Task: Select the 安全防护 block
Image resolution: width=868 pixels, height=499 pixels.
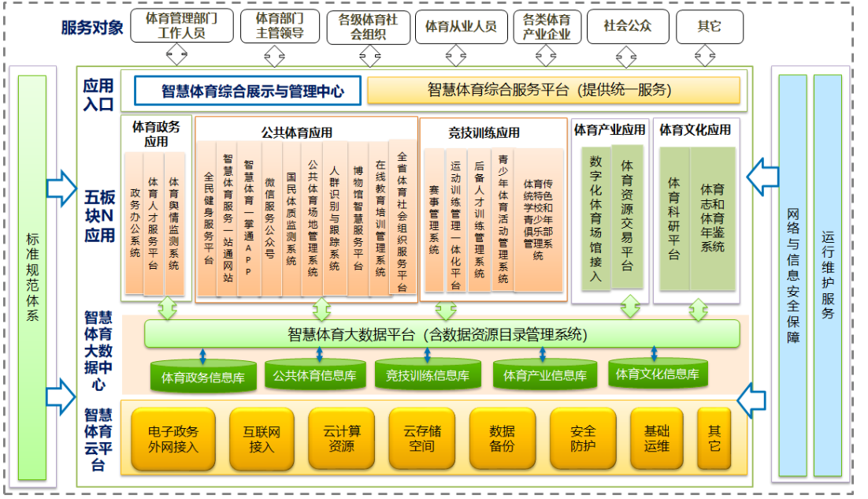Action: 582,439
